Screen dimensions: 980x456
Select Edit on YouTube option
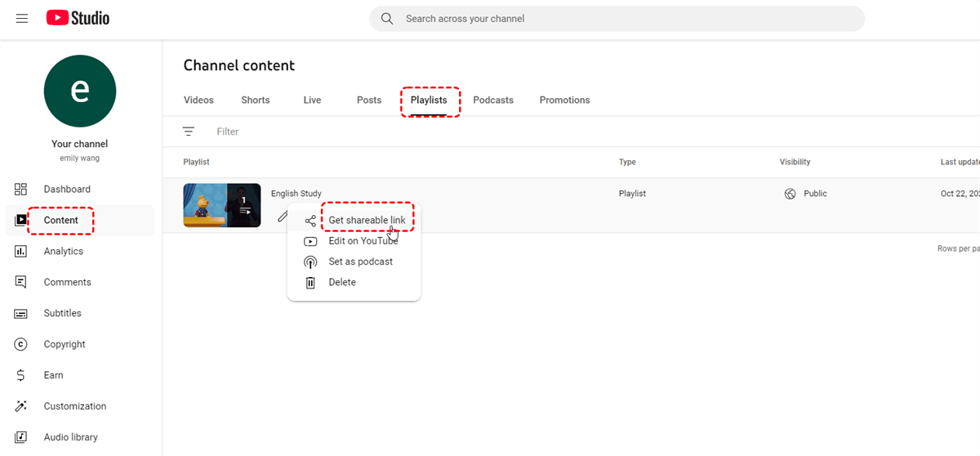[x=363, y=241]
